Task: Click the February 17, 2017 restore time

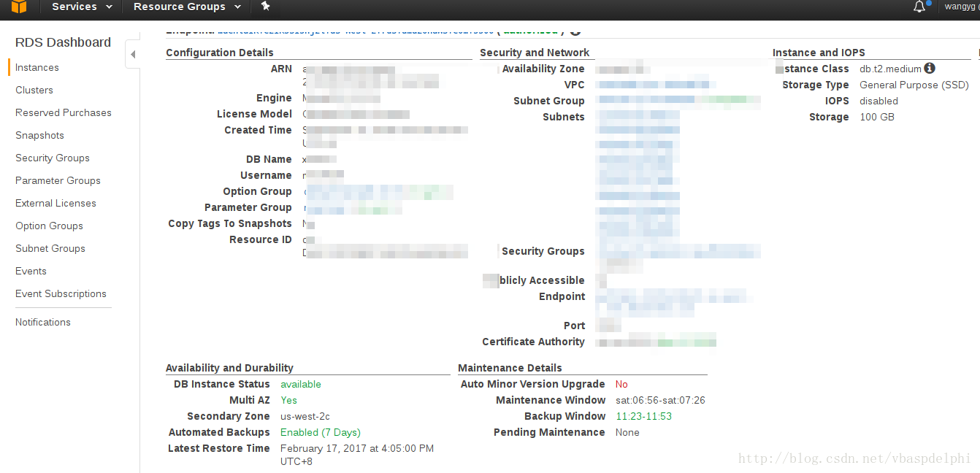Action: 357,455
